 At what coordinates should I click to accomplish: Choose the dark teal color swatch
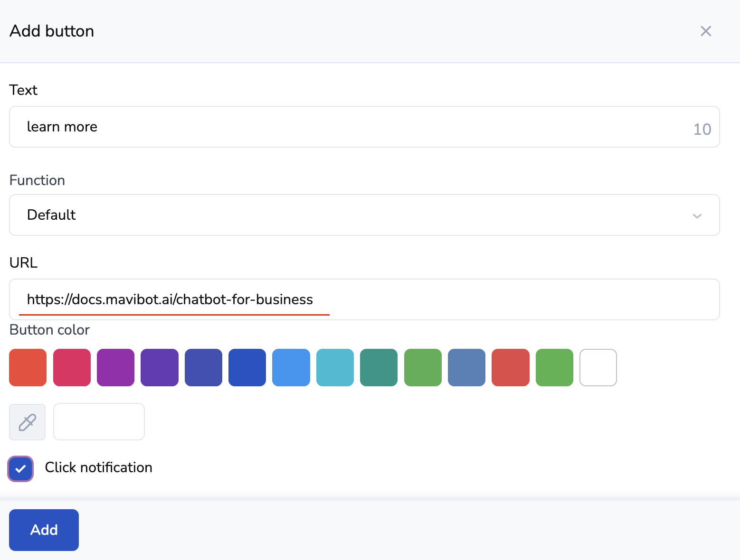click(379, 367)
